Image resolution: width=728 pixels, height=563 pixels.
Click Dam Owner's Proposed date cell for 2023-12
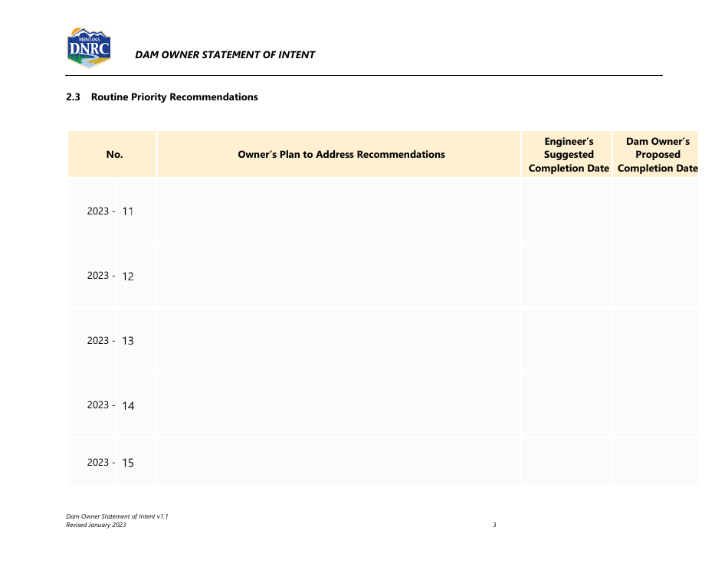(655, 276)
